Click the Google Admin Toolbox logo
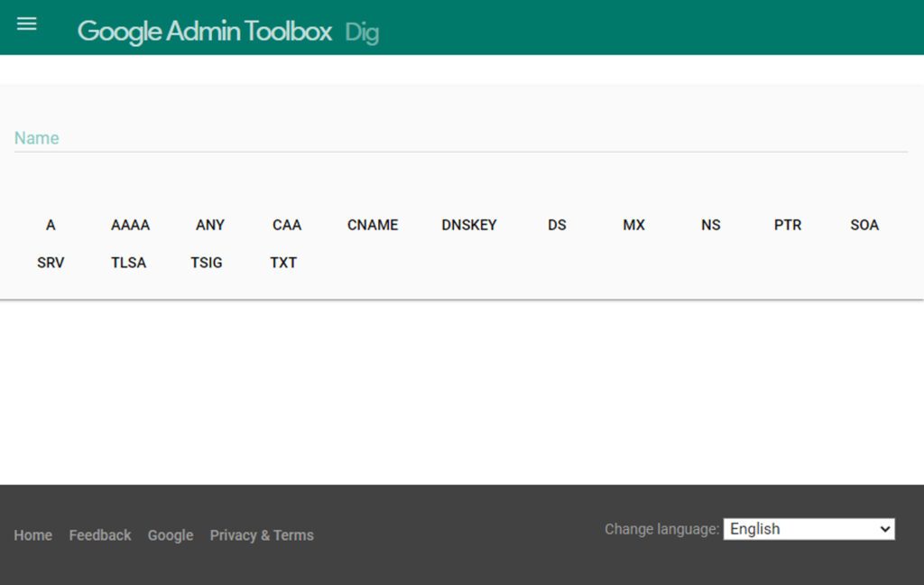924x585 pixels. tap(205, 32)
